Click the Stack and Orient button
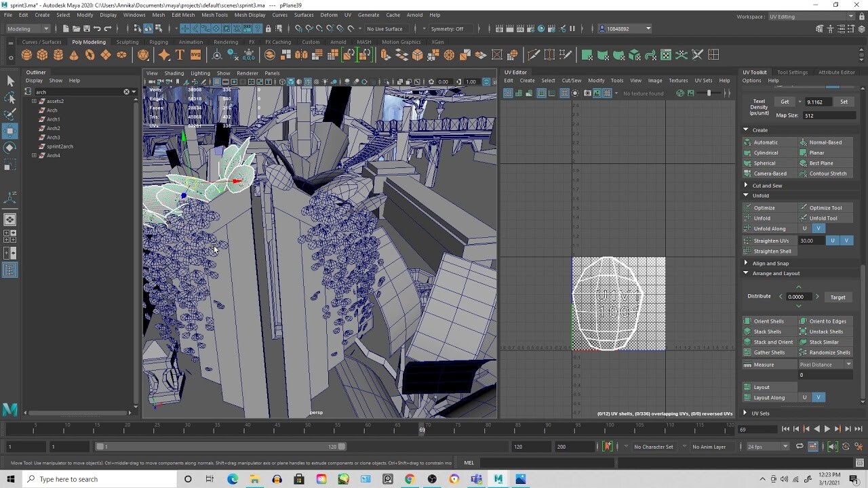The height and width of the screenshot is (488, 868). (x=772, y=342)
